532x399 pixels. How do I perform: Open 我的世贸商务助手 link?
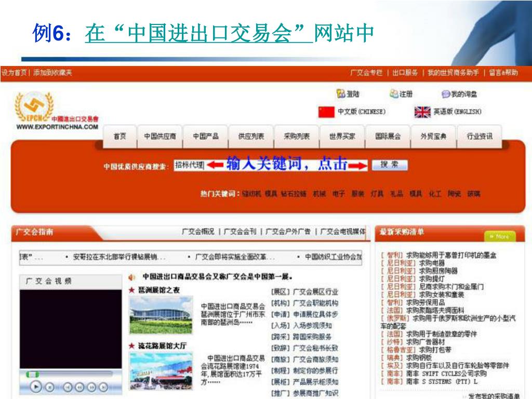(x=453, y=73)
